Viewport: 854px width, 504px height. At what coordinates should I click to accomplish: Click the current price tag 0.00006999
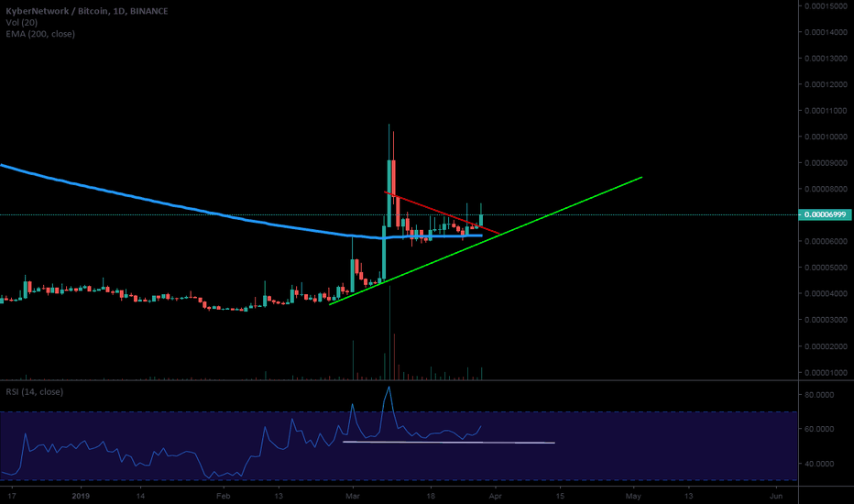pos(825,214)
